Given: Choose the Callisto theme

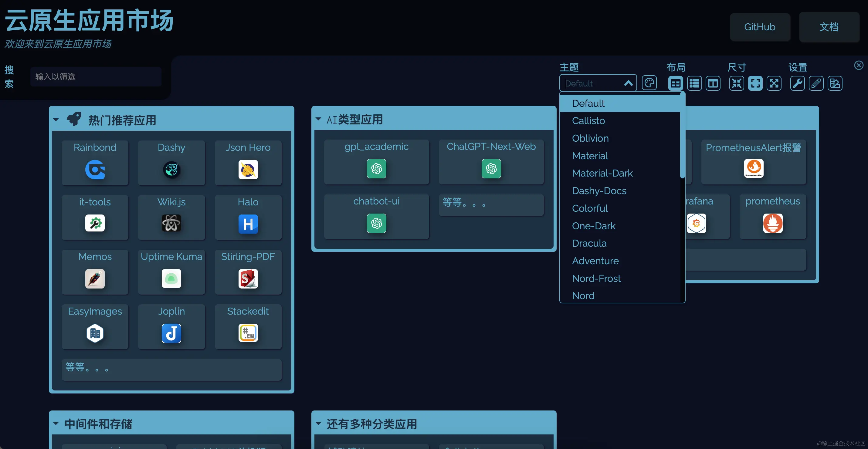Looking at the screenshot, I should pyautogui.click(x=620, y=120).
